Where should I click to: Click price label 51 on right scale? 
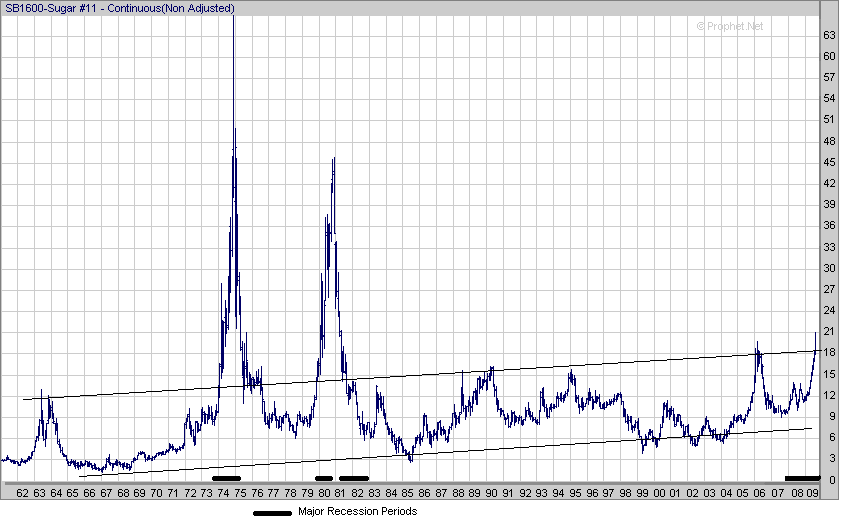point(829,119)
